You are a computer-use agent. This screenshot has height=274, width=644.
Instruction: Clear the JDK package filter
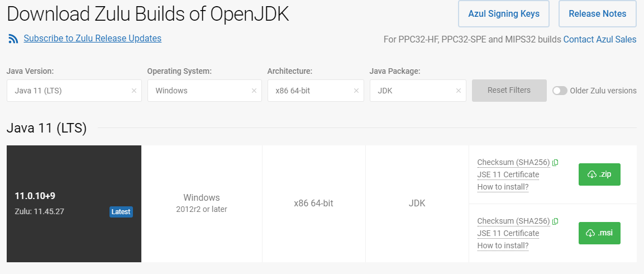[x=459, y=91]
